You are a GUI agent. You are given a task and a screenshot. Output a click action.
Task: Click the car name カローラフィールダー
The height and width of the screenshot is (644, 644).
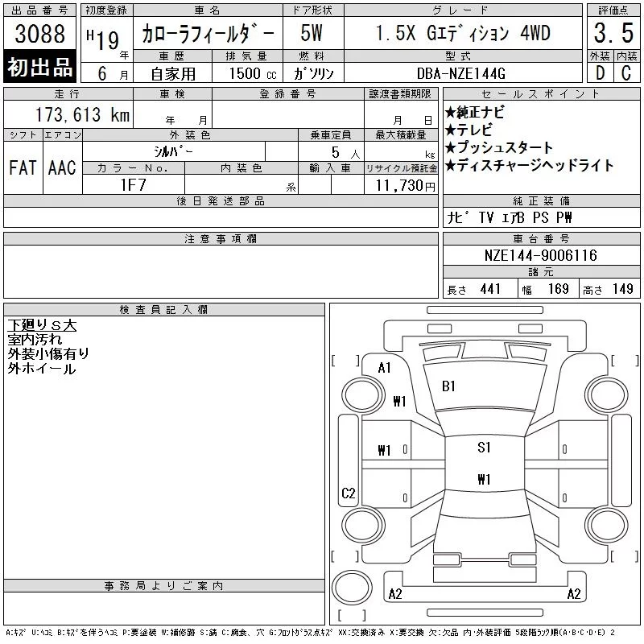tap(208, 33)
